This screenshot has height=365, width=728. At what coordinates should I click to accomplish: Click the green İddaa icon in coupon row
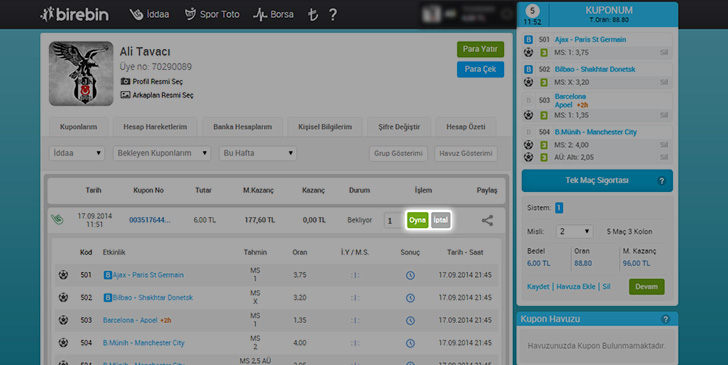pyautogui.click(x=58, y=220)
